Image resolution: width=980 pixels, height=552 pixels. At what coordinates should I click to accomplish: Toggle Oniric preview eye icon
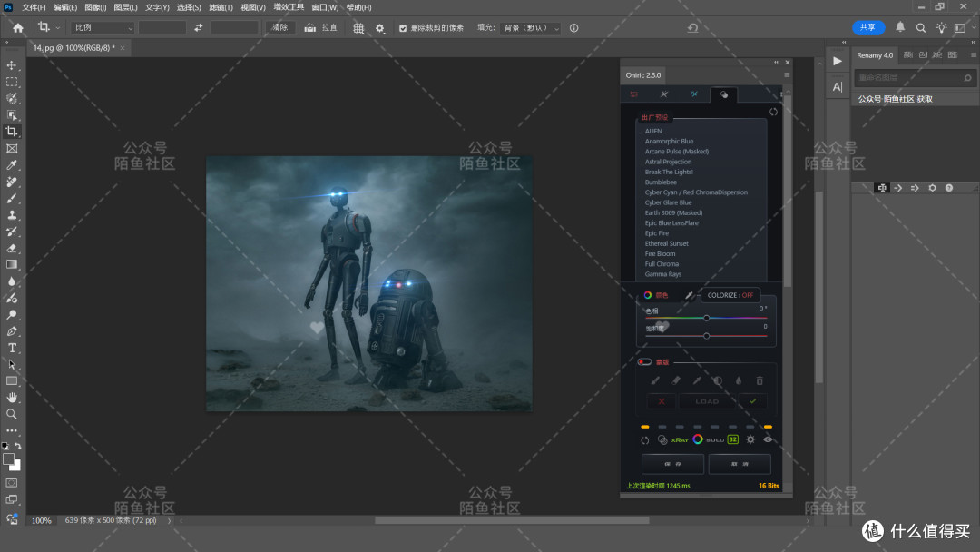point(768,439)
